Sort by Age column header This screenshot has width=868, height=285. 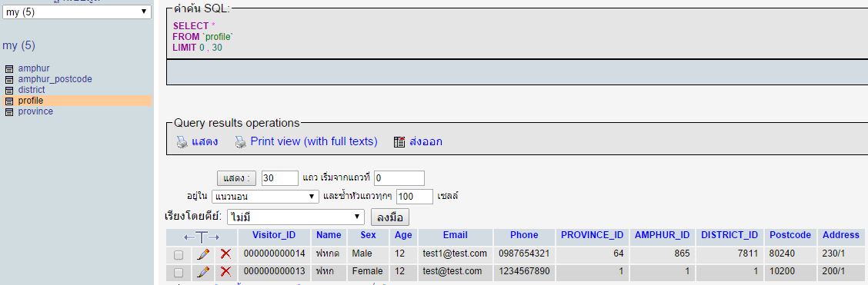click(403, 235)
